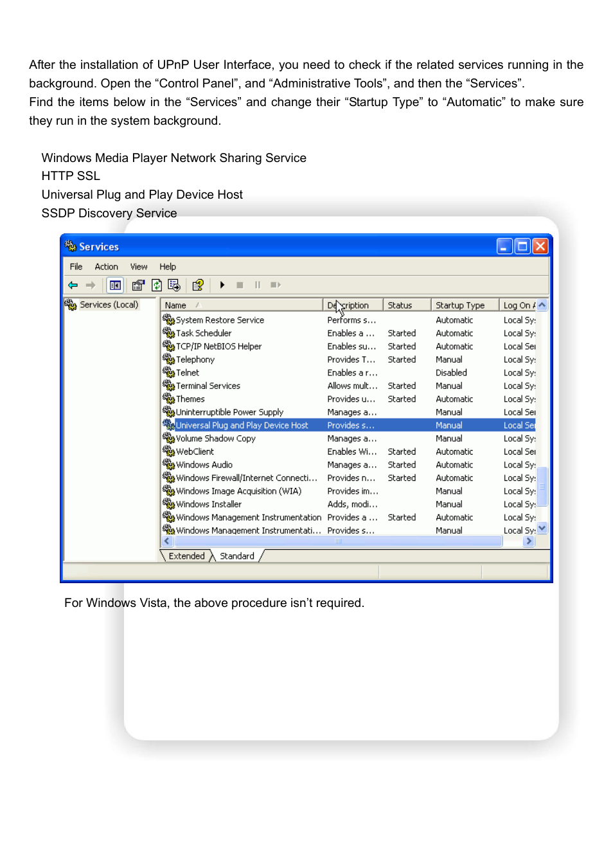Viewport: 613px width, 868px height.
Task: Click the gear icon beside Volume Shadow Copy
Action: pos(169,438)
